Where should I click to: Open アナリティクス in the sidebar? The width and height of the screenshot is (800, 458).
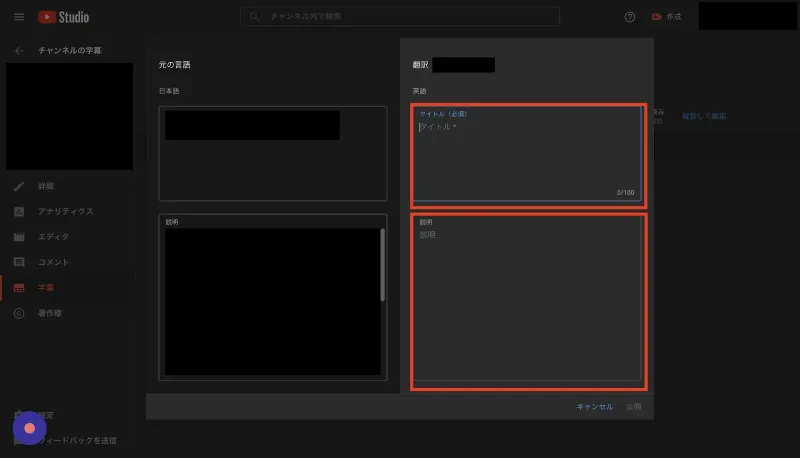pos(65,211)
